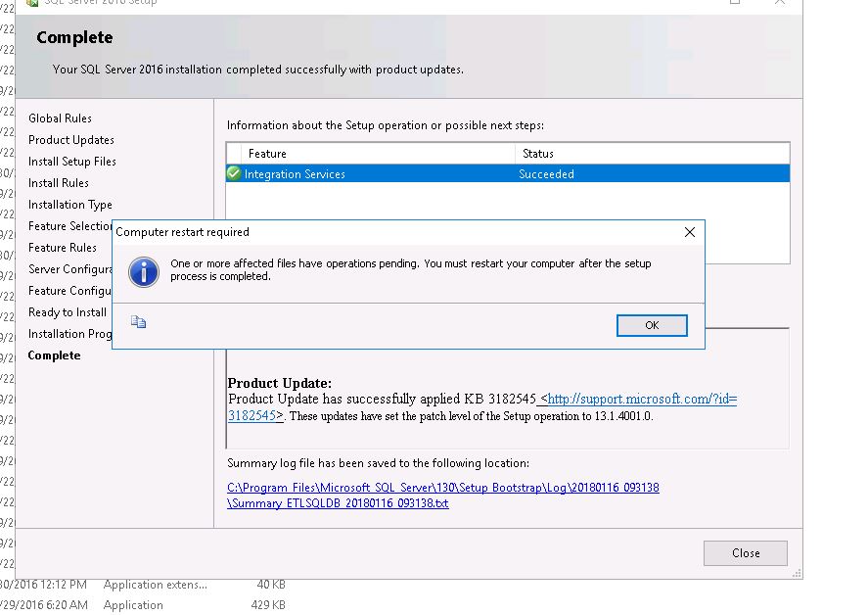Select the Feature Rules step

coord(62,248)
